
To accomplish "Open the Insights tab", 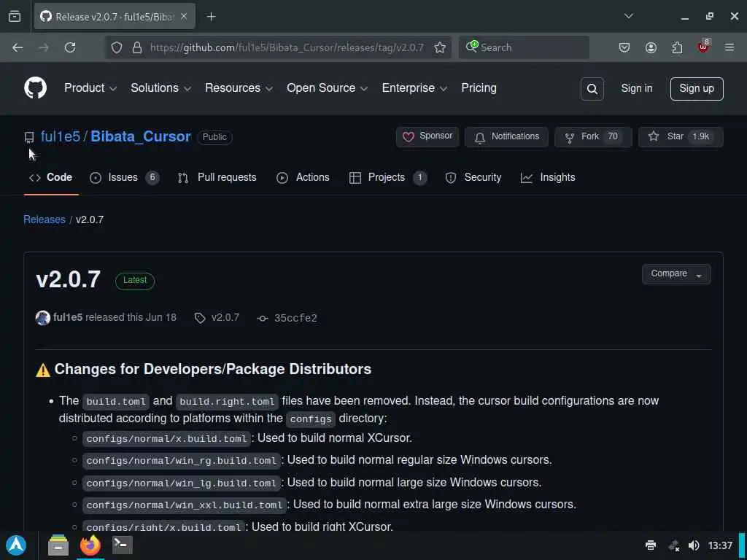I will (x=548, y=178).
